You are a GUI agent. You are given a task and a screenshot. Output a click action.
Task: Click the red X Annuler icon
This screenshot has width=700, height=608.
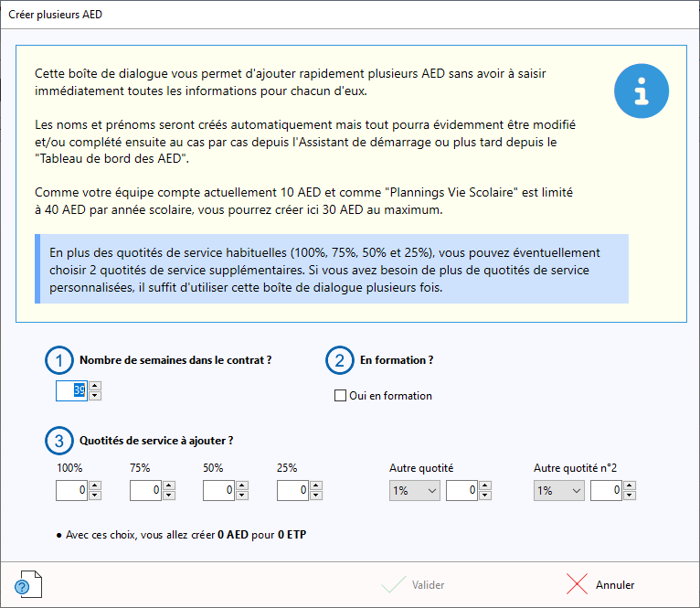576,585
